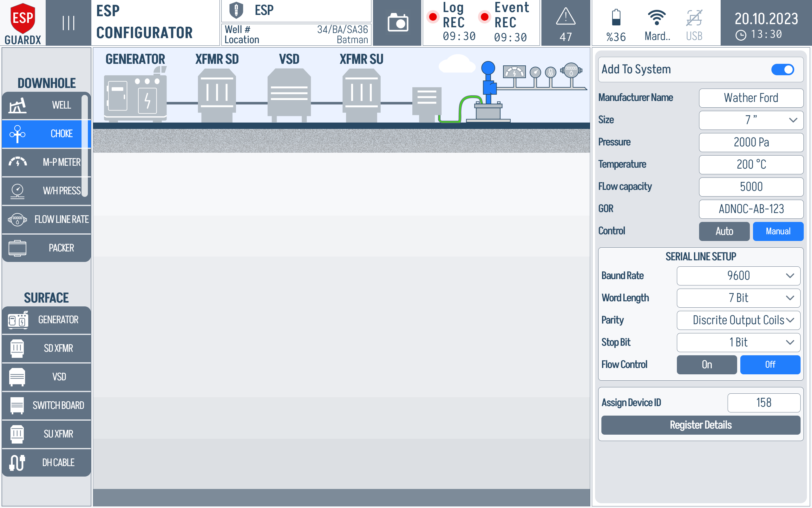Open the FLOW LINE RATE section
This screenshot has height=508, width=812.
click(46, 219)
